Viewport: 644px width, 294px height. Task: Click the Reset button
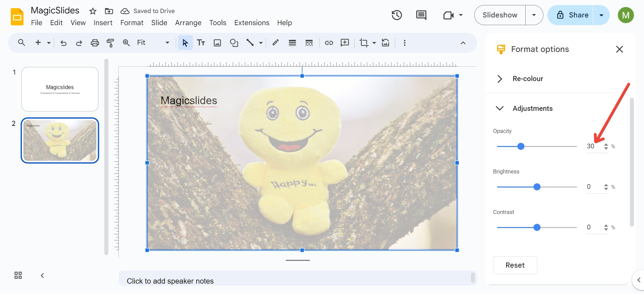pos(515,265)
